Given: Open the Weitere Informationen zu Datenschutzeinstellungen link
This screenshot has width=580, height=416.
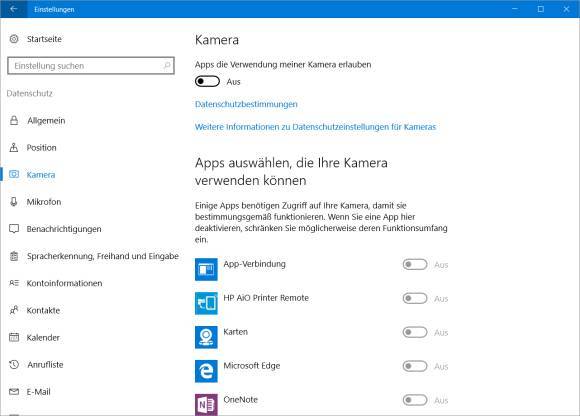Looking at the screenshot, I should [315, 127].
